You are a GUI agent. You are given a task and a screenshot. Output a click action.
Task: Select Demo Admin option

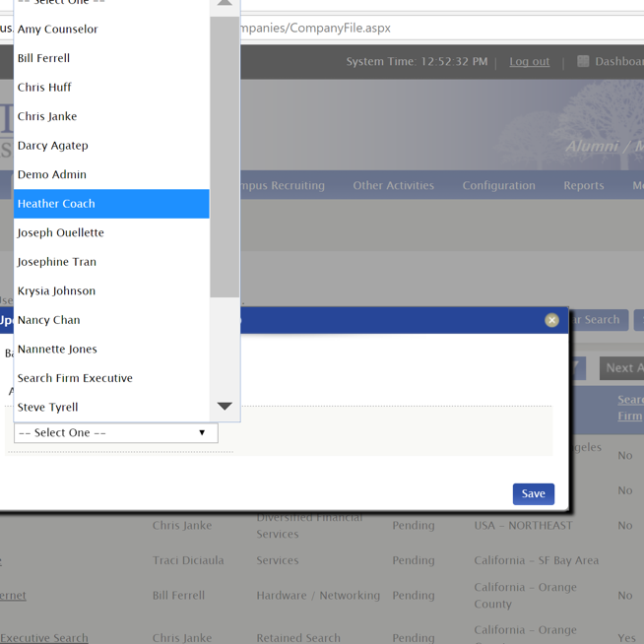[111, 174]
